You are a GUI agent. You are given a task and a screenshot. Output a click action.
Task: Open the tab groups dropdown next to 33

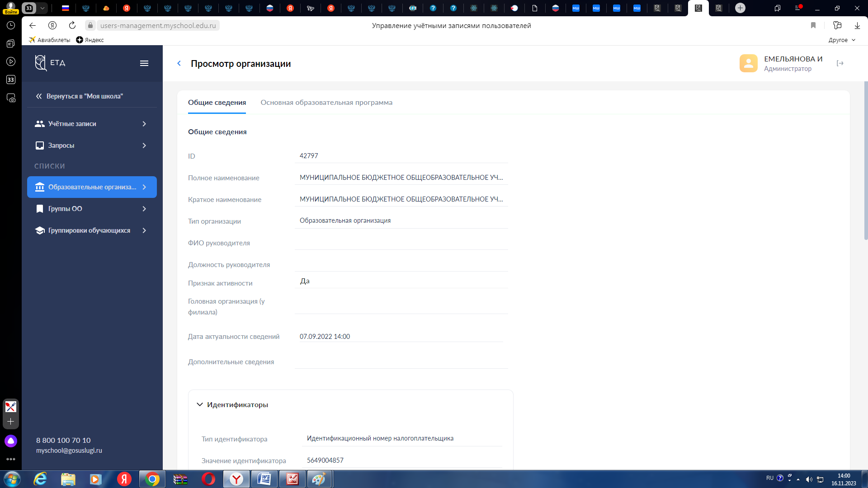coord(42,8)
